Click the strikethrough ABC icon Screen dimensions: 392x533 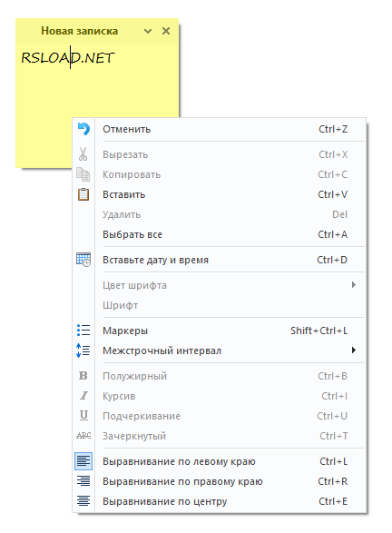83,436
